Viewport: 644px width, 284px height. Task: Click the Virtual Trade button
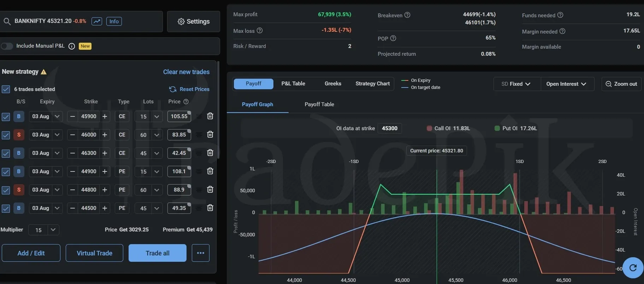(94, 253)
